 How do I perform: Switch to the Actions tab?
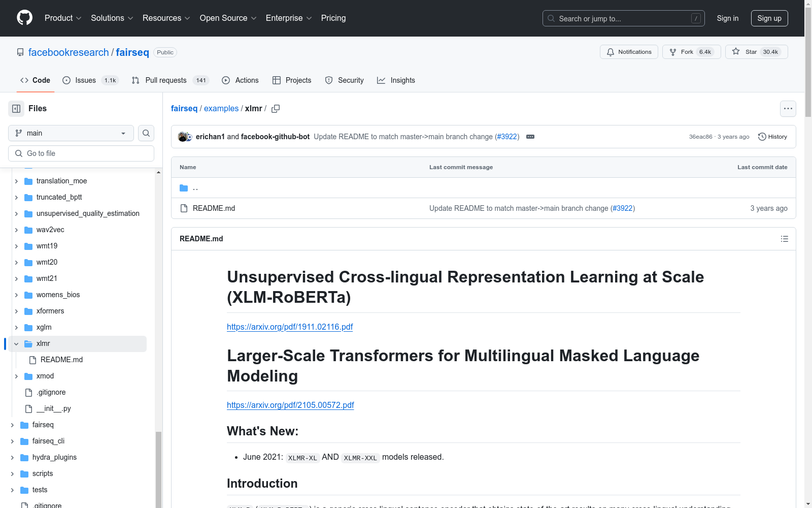click(x=240, y=80)
